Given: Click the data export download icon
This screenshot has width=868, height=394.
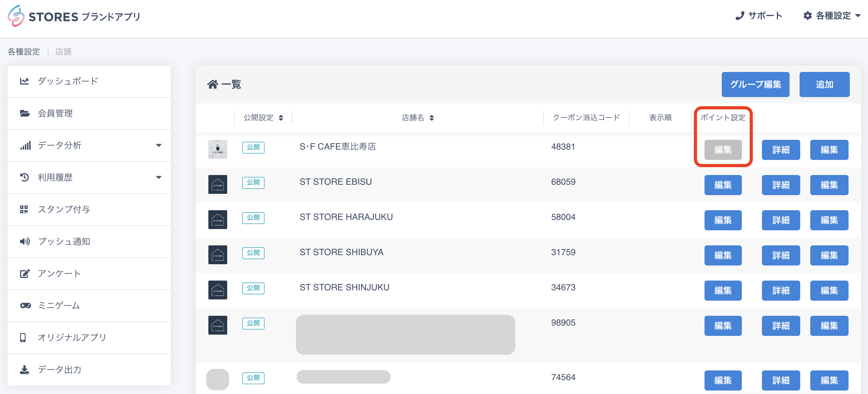Looking at the screenshot, I should tap(24, 370).
